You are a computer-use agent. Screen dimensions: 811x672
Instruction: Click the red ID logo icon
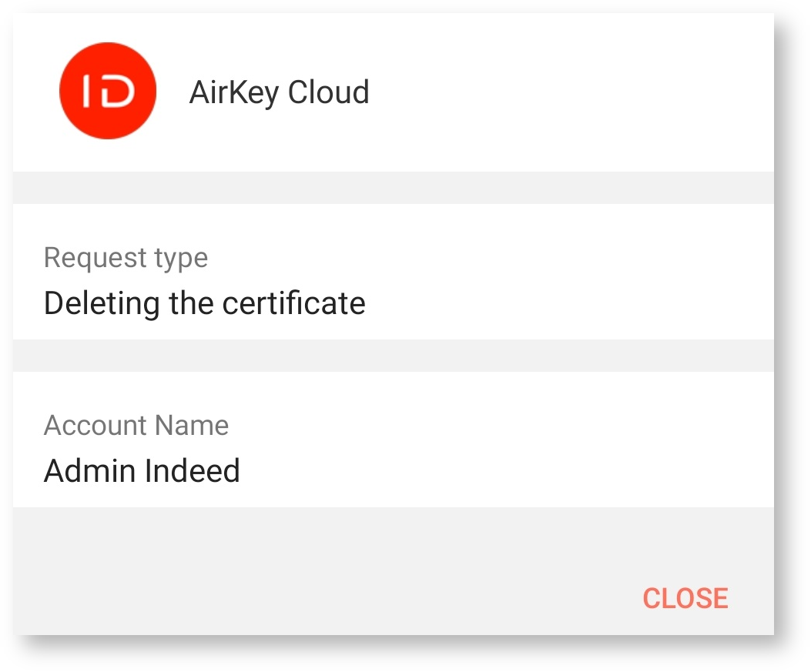[x=108, y=91]
